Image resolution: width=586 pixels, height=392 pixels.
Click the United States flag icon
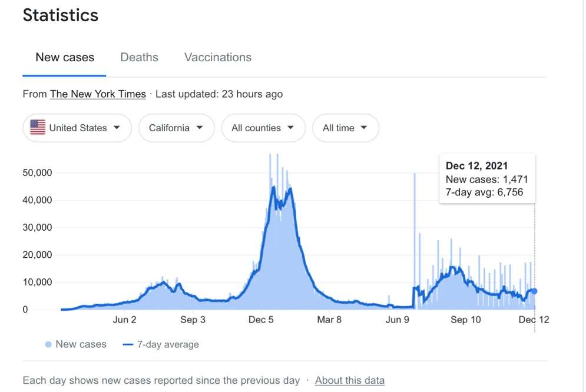click(38, 127)
